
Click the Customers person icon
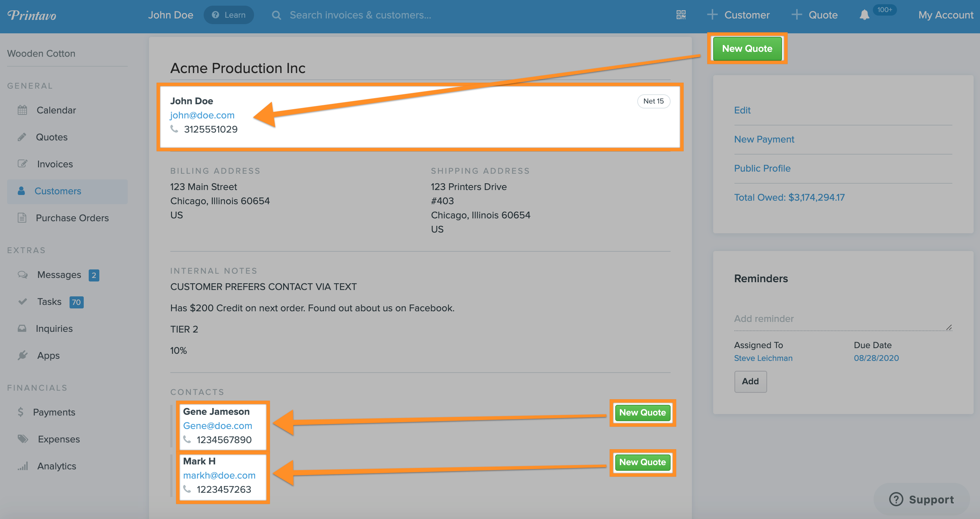(21, 191)
